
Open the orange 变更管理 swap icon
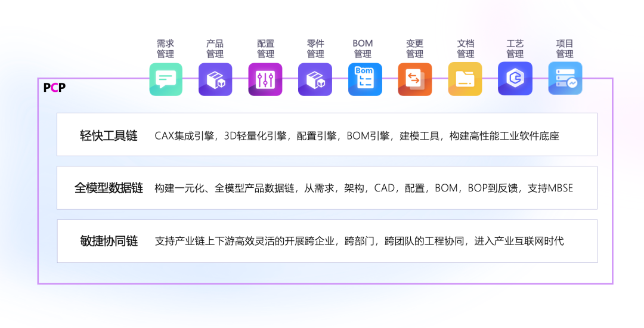[415, 79]
